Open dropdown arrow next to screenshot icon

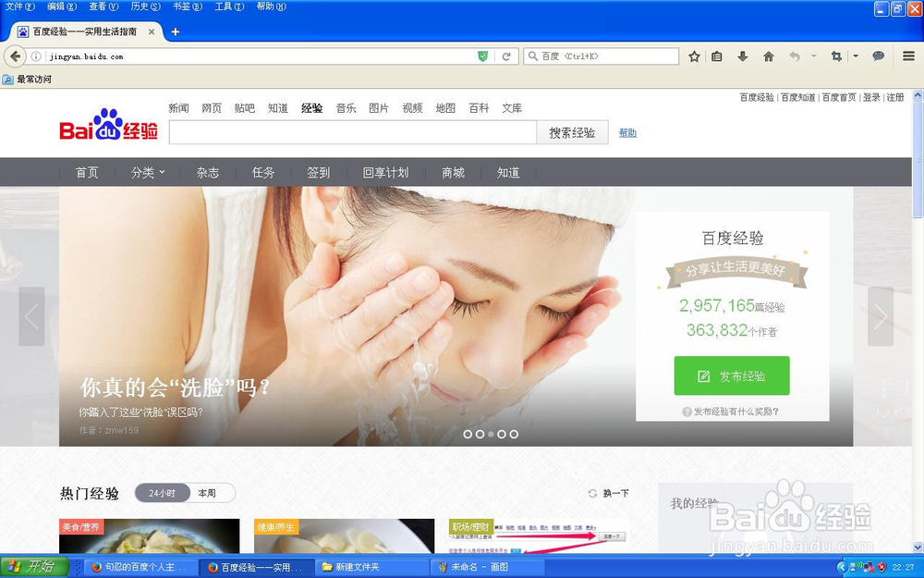pyautogui.click(x=856, y=56)
